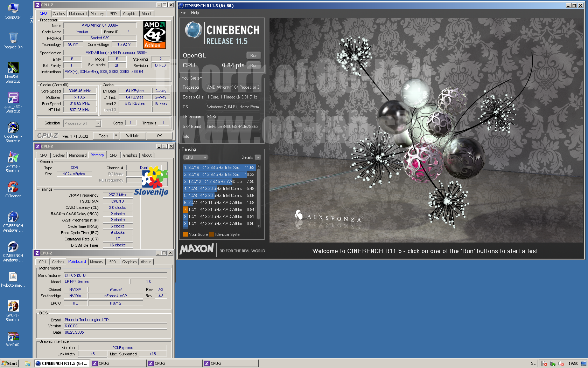Open the Recycle Bin icon
Viewport: 588px width, 368px height.
point(13,41)
